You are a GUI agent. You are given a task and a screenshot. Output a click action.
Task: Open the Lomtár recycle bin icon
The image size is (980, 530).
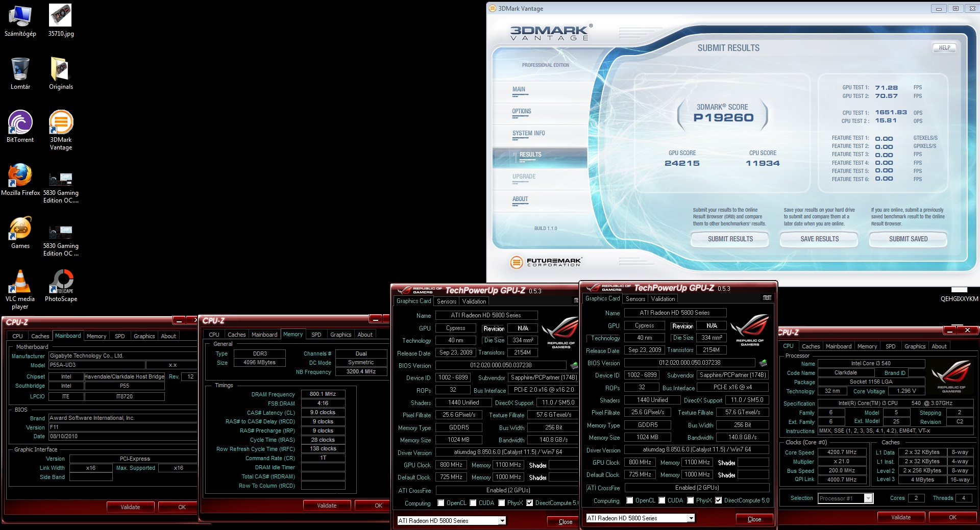pos(20,73)
